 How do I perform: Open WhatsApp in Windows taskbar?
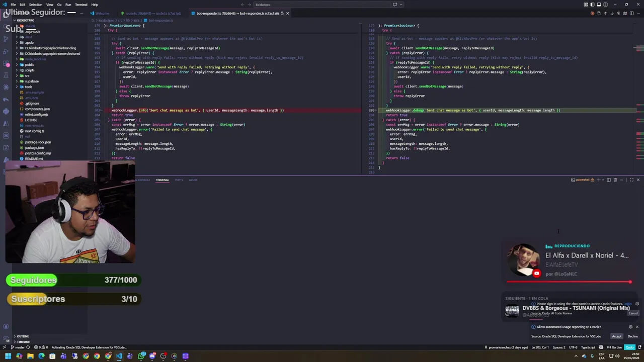142,356
